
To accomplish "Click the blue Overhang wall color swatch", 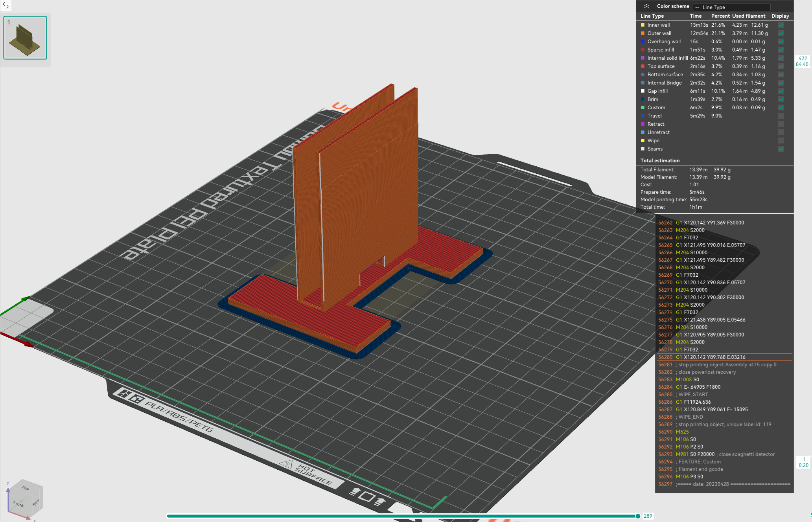I will click(643, 42).
